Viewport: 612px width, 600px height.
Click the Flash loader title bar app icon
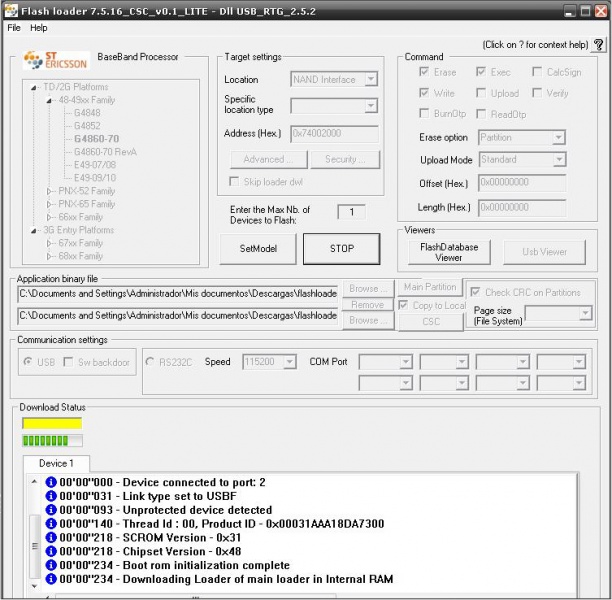pyautogui.click(x=11, y=11)
